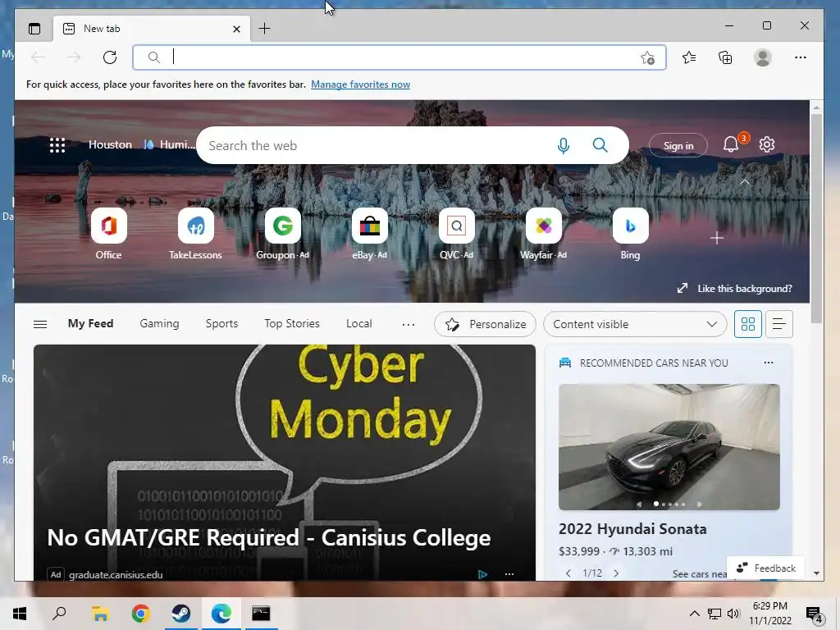Click the Feedback button
The width and height of the screenshot is (840, 630).
[765, 568]
